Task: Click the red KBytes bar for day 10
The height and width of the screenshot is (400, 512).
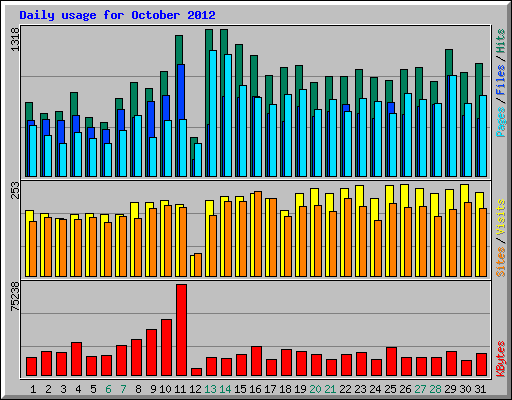Action: coord(166,348)
